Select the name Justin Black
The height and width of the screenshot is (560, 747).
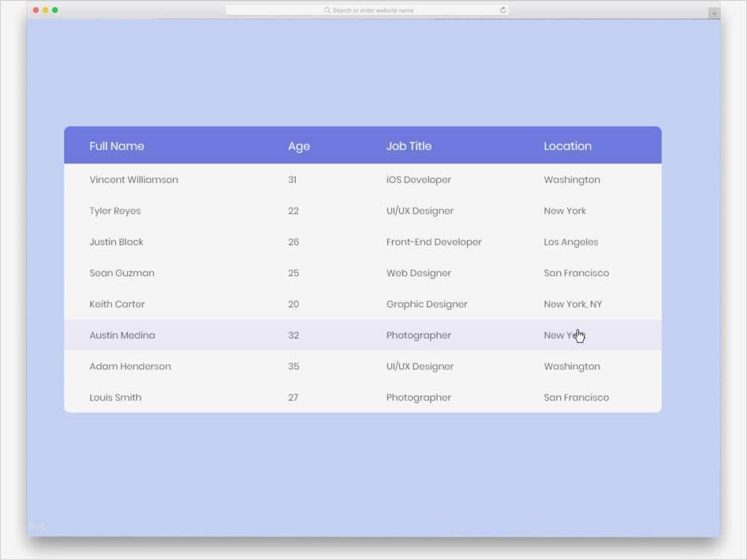(x=117, y=242)
